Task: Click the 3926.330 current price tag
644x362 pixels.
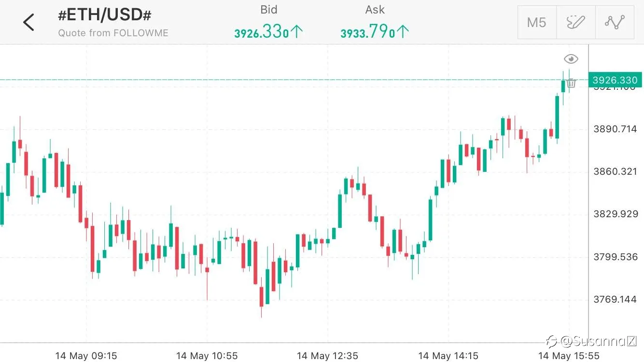Action: pos(615,80)
